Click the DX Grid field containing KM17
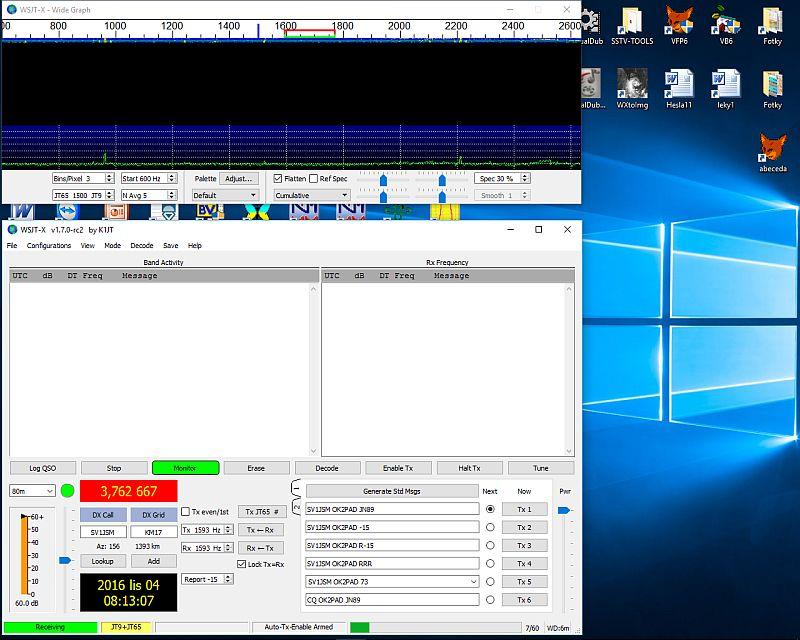The width and height of the screenshot is (800, 640). coord(154,532)
